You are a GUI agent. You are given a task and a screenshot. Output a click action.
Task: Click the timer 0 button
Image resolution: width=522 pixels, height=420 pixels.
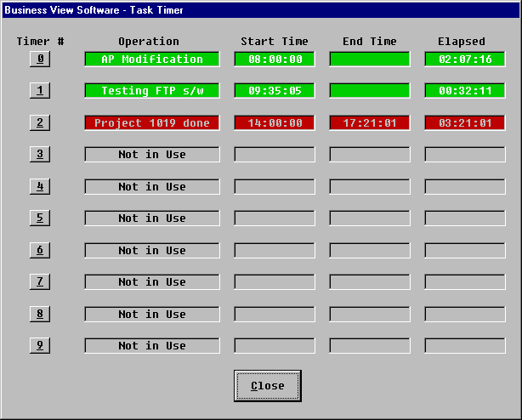point(40,60)
